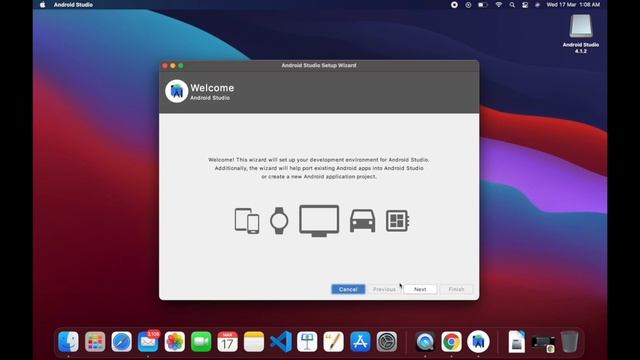Open battery status menu

[483, 5]
